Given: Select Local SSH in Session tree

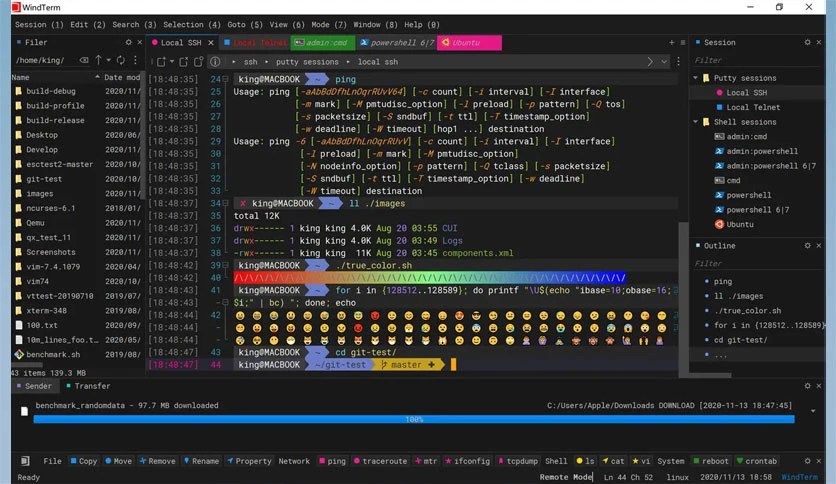Looking at the screenshot, I should pyautogui.click(x=746, y=93).
